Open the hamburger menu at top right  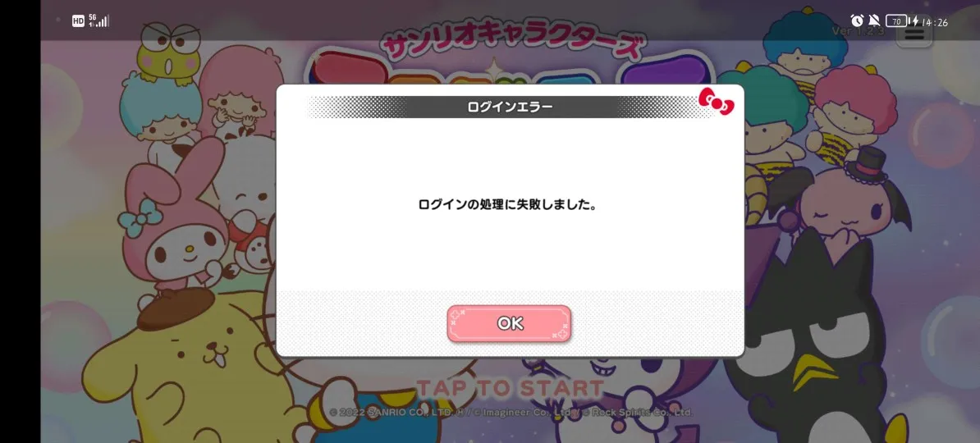[x=914, y=34]
